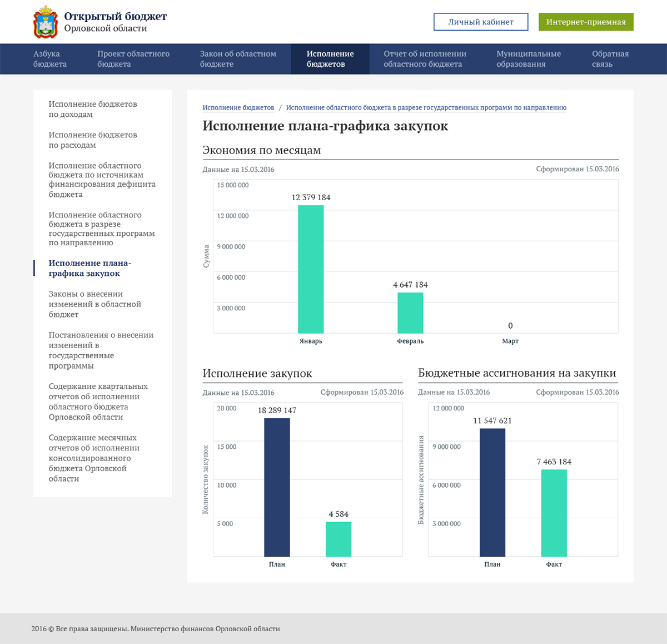Click the Январь bar in the savings chart
667x644 pixels.
(x=311, y=270)
